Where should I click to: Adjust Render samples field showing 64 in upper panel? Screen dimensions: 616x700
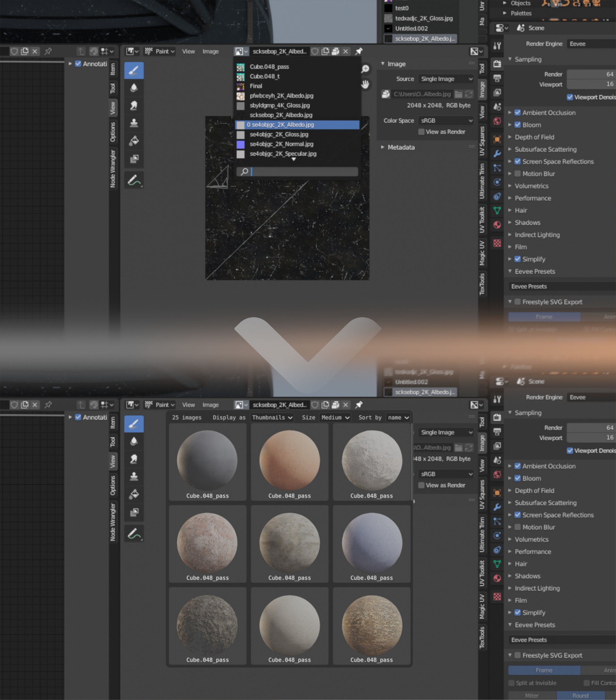click(x=591, y=74)
